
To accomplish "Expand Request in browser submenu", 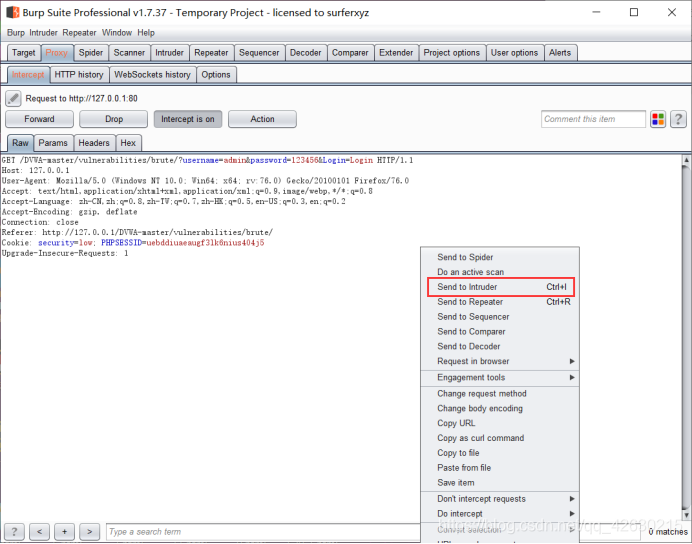I will click(500, 361).
